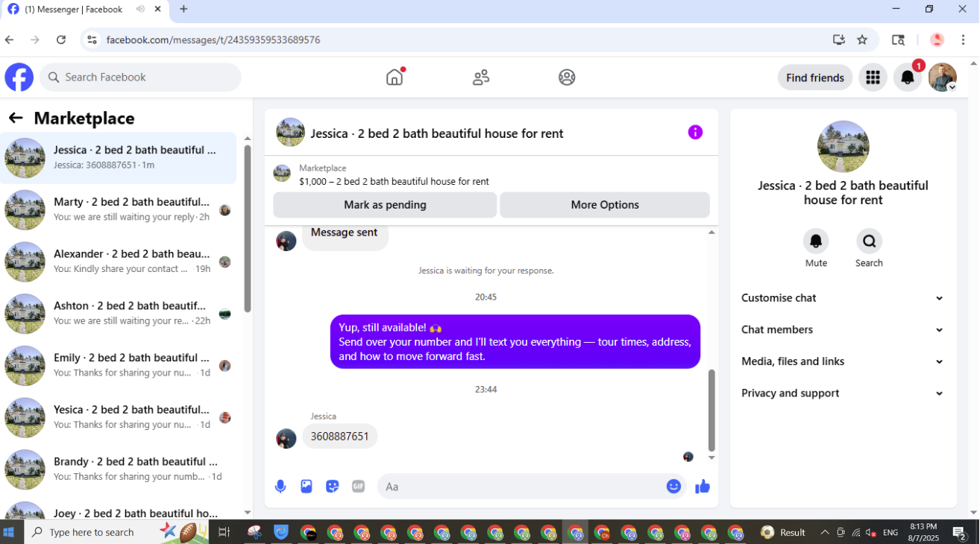Send a voice clip with microphone icon
Viewport: 980px width, 544px height.
(280, 487)
